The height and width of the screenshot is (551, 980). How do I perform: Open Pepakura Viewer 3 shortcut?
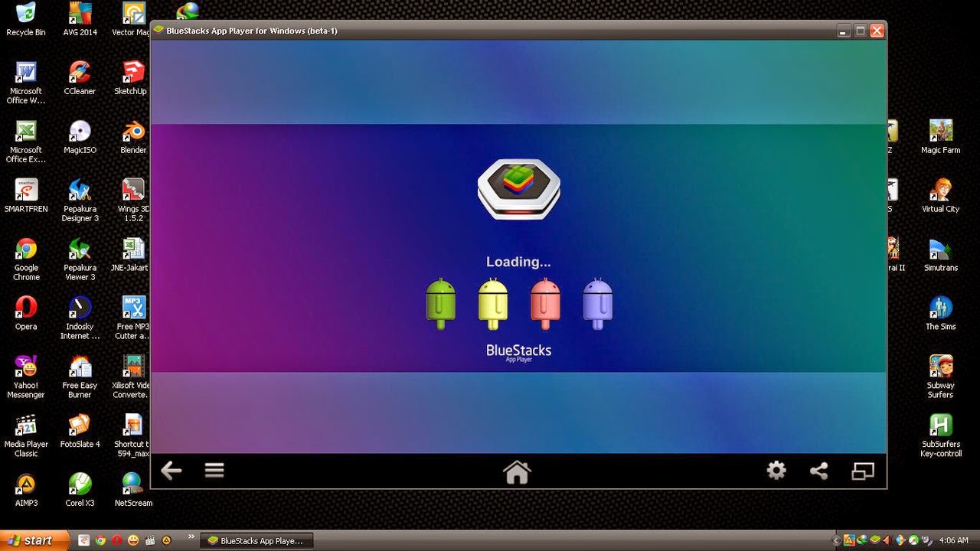80,259
